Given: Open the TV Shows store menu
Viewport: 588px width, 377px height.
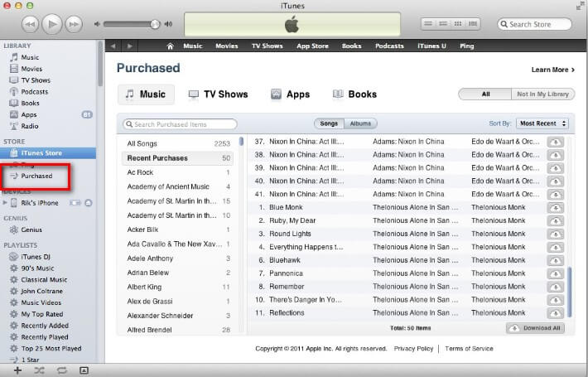Looking at the screenshot, I should pyautogui.click(x=267, y=46).
